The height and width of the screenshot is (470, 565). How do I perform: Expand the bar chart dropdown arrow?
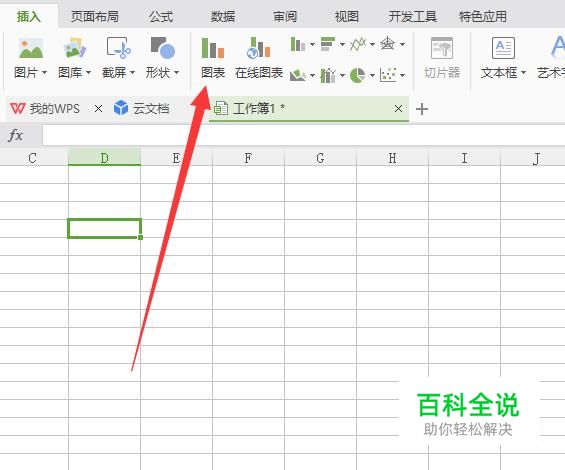click(342, 44)
